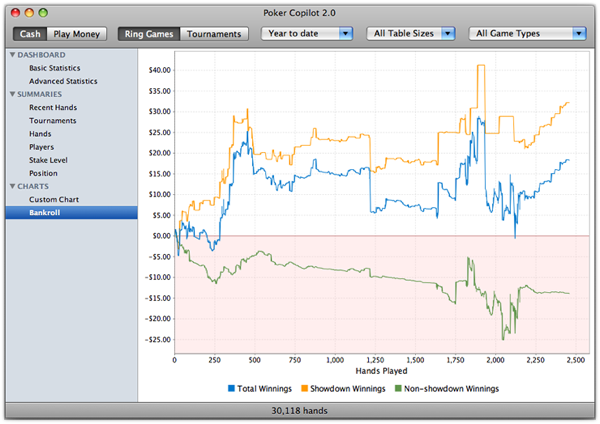Click the green window zoom button
The image size is (600, 424).
tap(43, 13)
